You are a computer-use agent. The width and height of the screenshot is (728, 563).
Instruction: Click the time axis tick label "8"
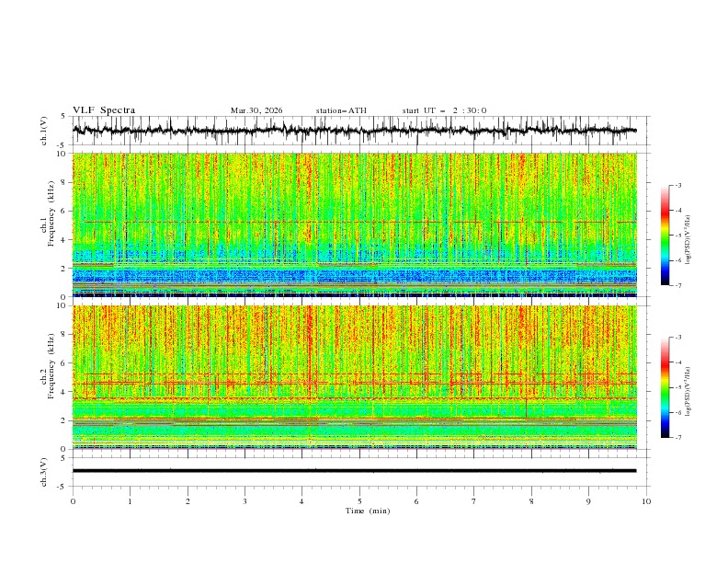[531, 501]
